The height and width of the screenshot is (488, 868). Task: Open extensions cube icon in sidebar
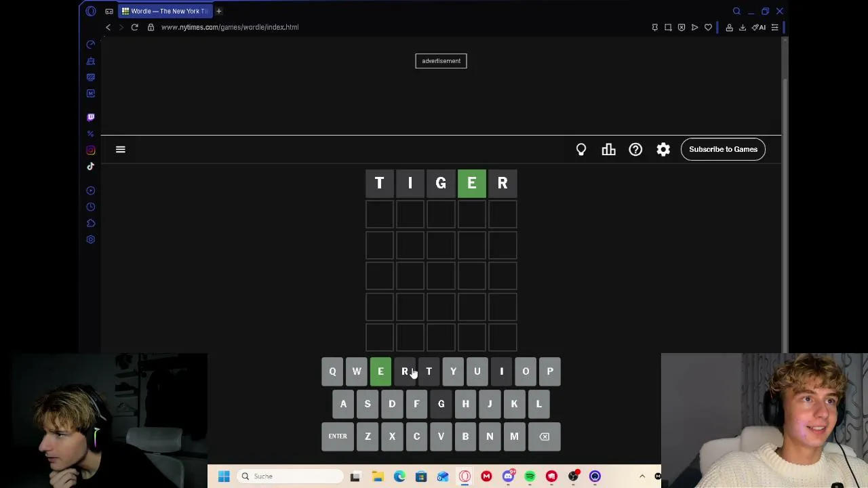point(91,223)
